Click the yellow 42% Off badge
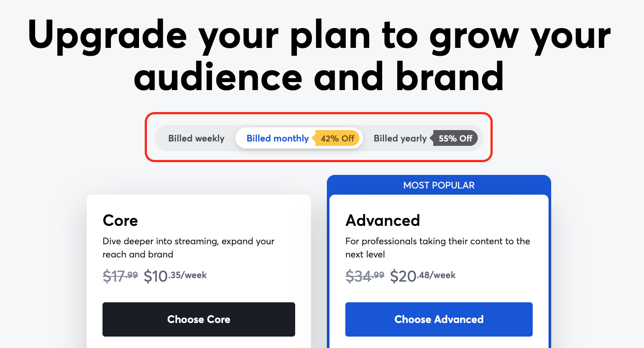Viewport: 644px width, 348px height. tap(336, 138)
